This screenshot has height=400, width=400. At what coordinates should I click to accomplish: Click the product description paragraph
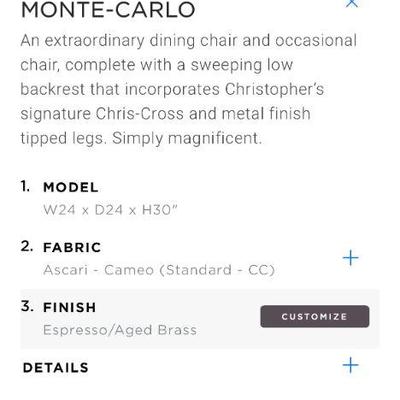coord(189,89)
